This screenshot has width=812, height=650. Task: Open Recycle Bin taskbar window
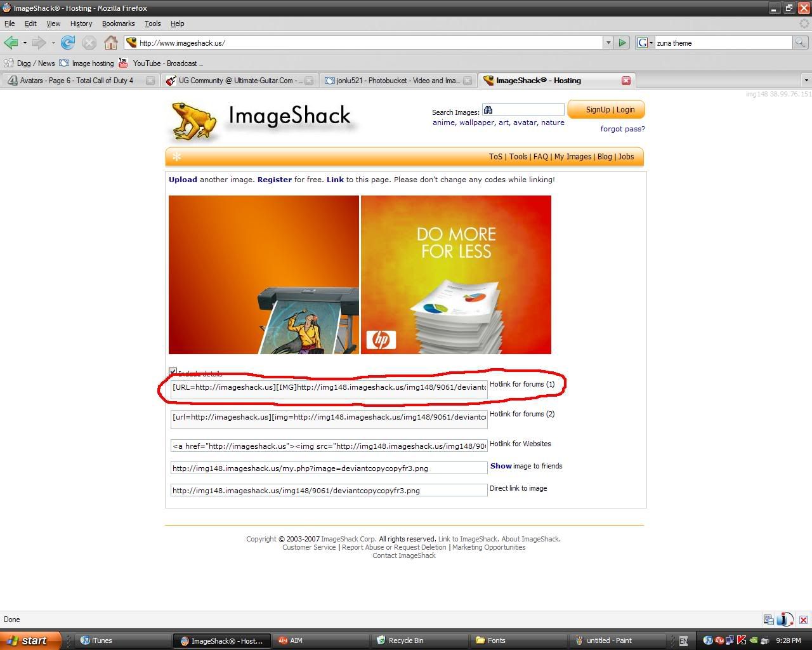click(419, 640)
